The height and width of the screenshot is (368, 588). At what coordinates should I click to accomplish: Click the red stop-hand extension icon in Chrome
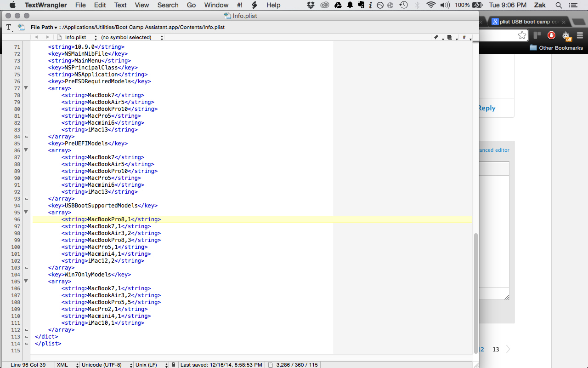(x=552, y=35)
